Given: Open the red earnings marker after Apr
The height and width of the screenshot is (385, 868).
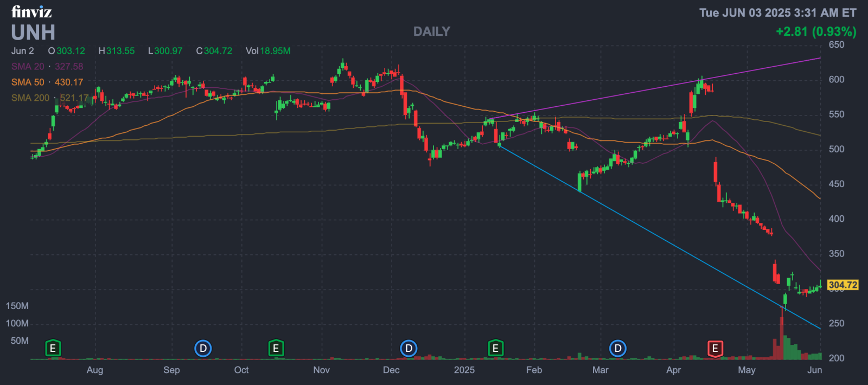Looking at the screenshot, I should (x=715, y=348).
